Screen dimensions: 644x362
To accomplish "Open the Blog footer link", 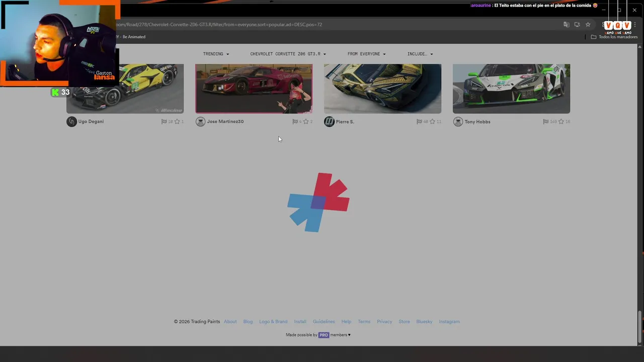I will click(x=248, y=322).
